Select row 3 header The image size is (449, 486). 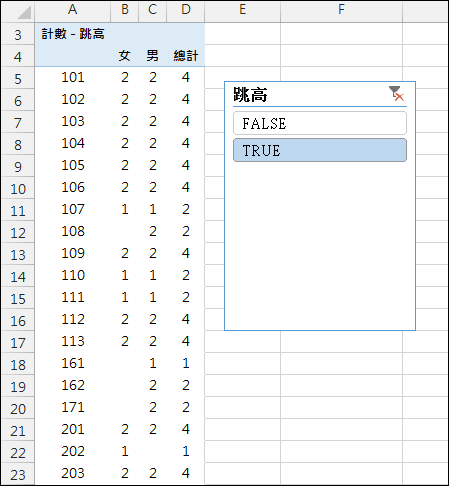(18, 34)
